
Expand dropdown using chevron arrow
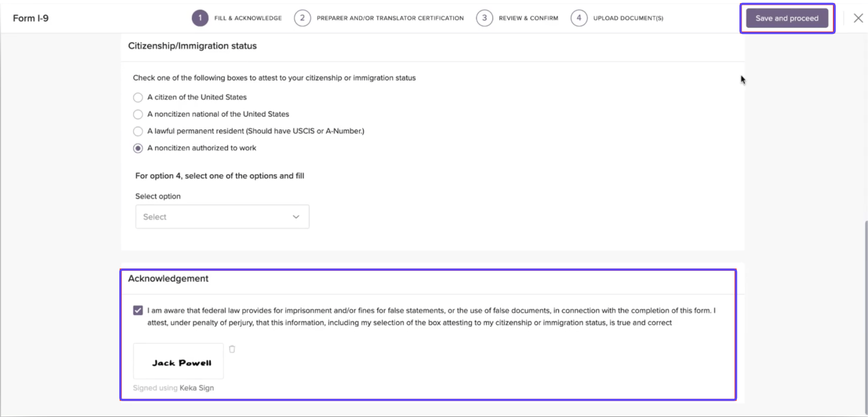pyautogui.click(x=296, y=217)
